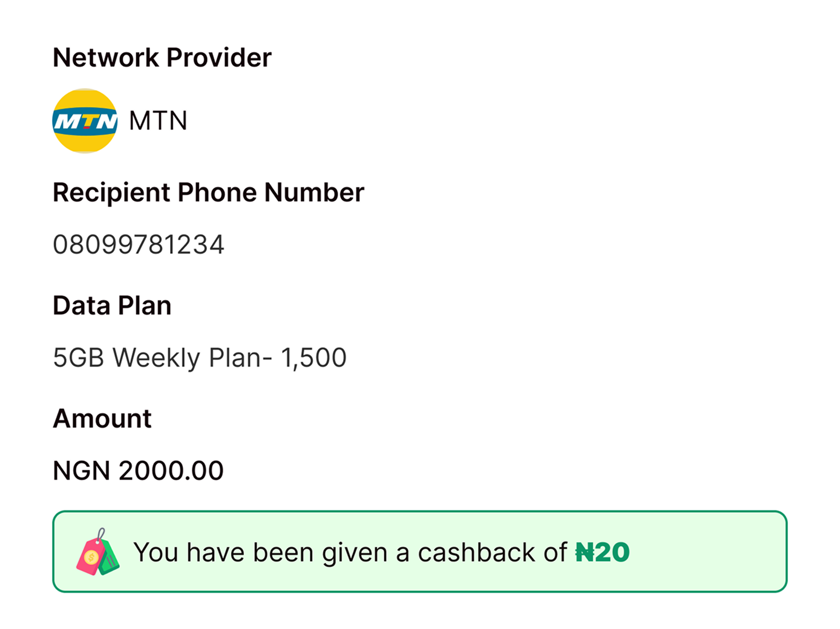
Task: Click the N20 cashback amount link
Action: pyautogui.click(x=602, y=552)
